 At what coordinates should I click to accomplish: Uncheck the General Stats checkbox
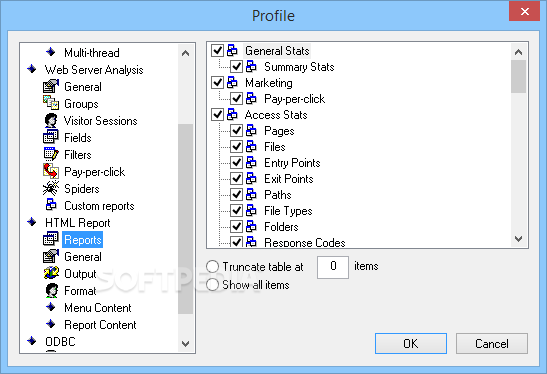click(x=217, y=51)
